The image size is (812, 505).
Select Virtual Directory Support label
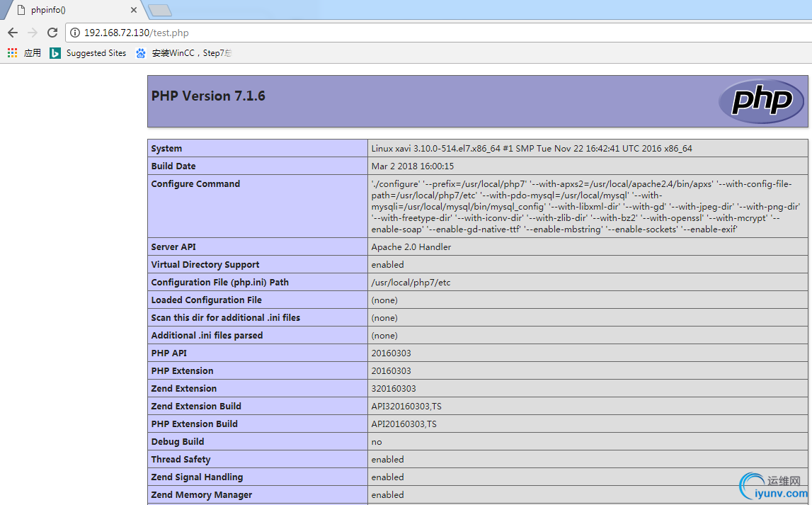click(205, 264)
